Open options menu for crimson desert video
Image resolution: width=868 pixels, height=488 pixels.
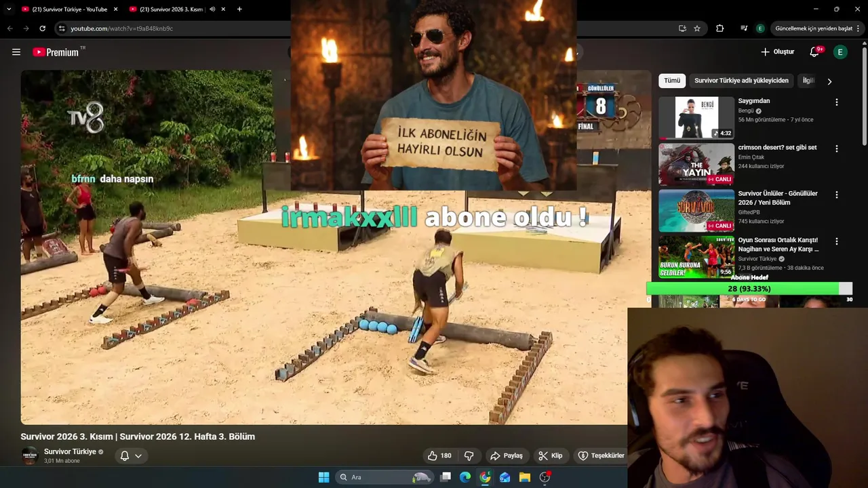pyautogui.click(x=836, y=148)
